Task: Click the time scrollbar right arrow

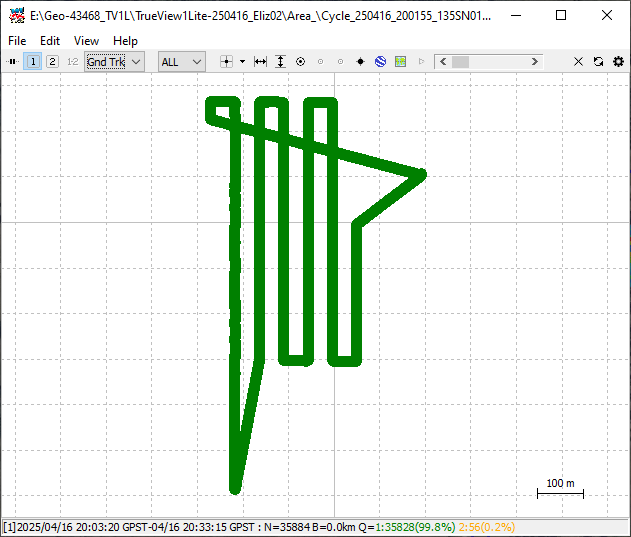Action: (534, 62)
